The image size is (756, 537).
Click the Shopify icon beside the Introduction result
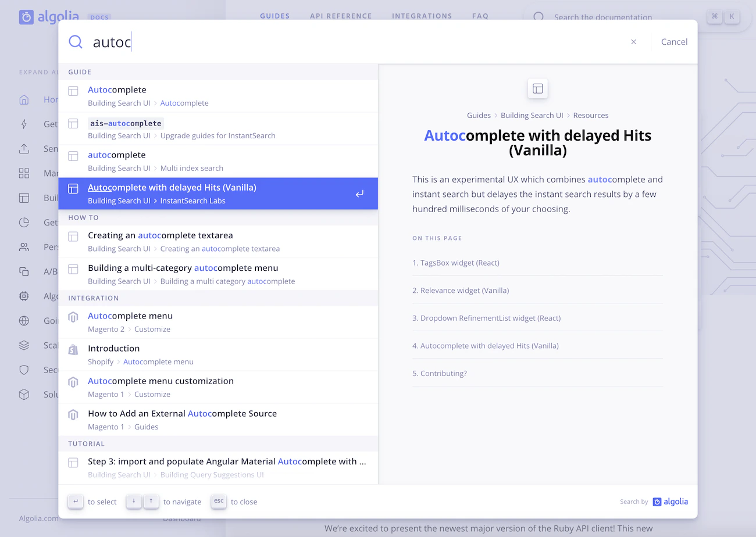pyautogui.click(x=73, y=349)
